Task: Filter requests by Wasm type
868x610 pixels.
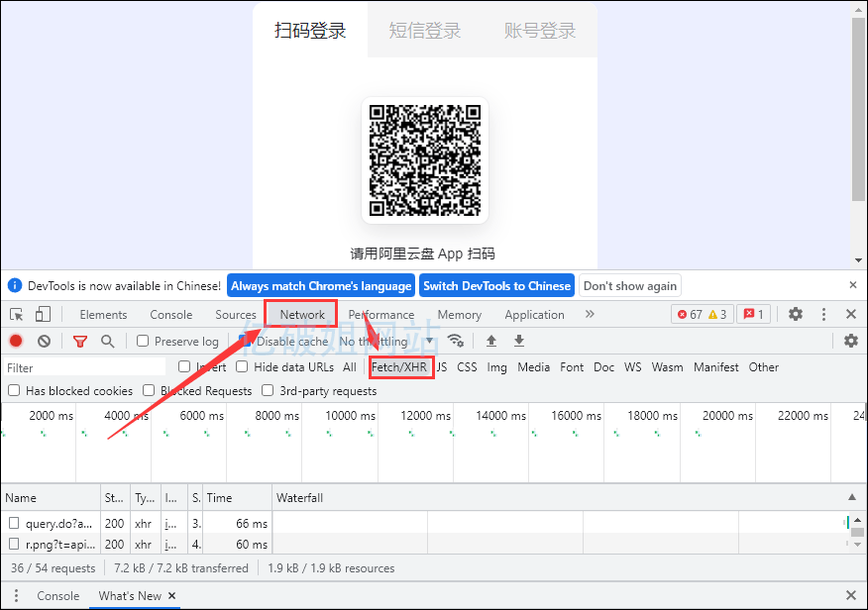Action: 667,367
